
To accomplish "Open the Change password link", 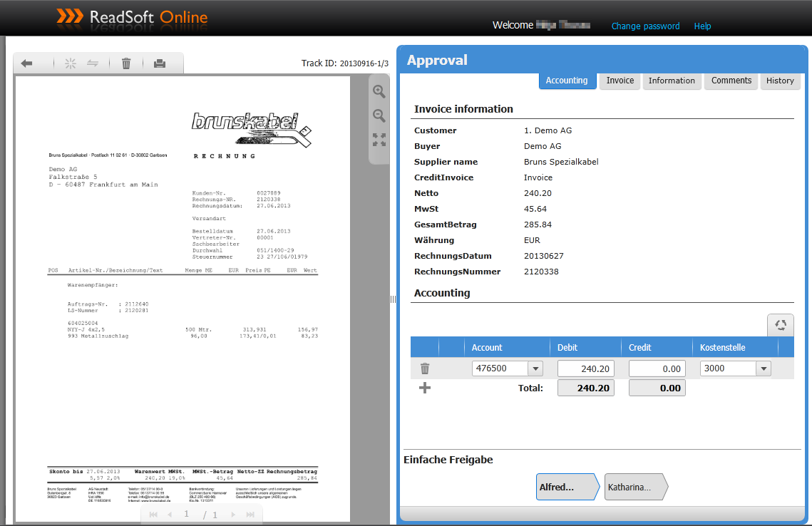I will (645, 26).
